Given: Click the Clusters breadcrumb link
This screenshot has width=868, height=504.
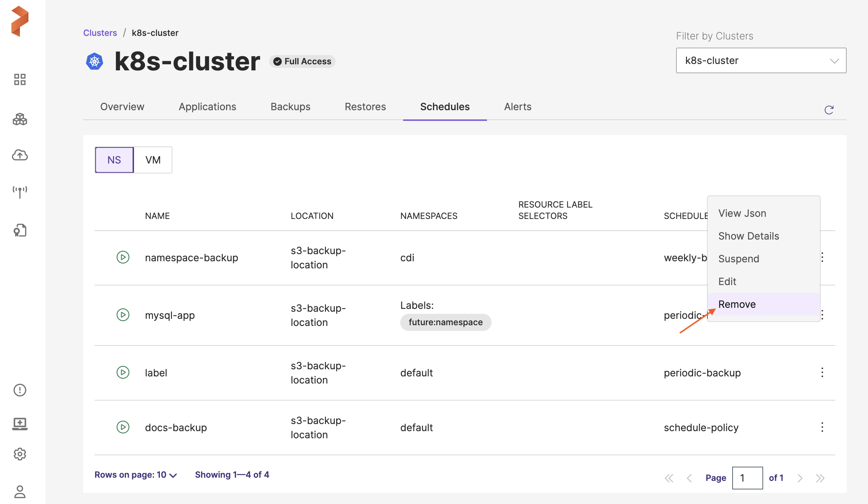Looking at the screenshot, I should coord(100,33).
